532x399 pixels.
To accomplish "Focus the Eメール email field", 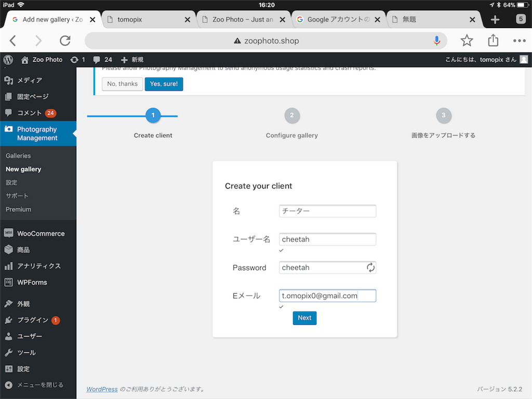I will [x=327, y=296].
